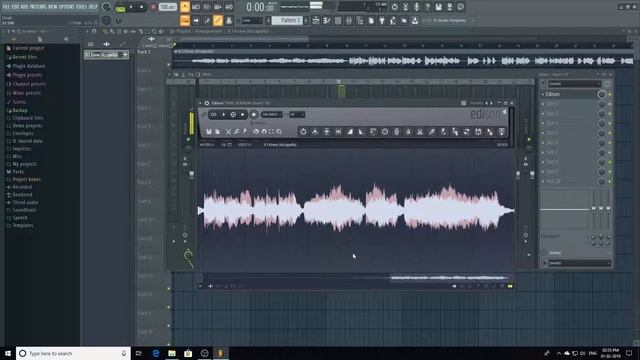Open Edison effect slot menu arrow in mixer
The height and width of the screenshot is (360, 640).
(543, 94)
